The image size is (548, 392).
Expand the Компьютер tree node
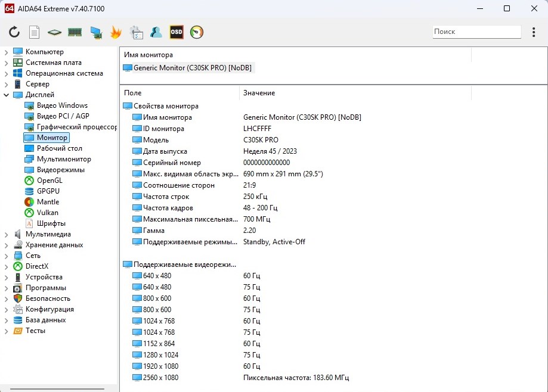[6, 52]
